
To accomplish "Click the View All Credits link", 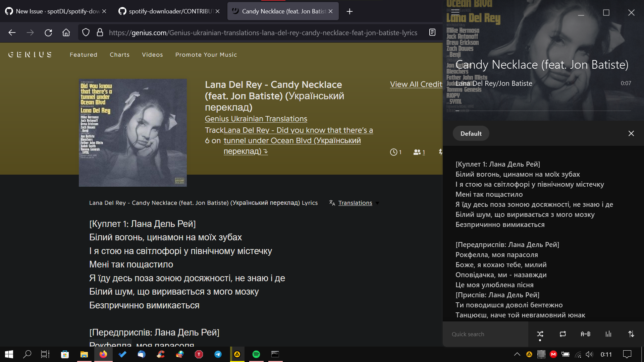I will coord(417,84).
